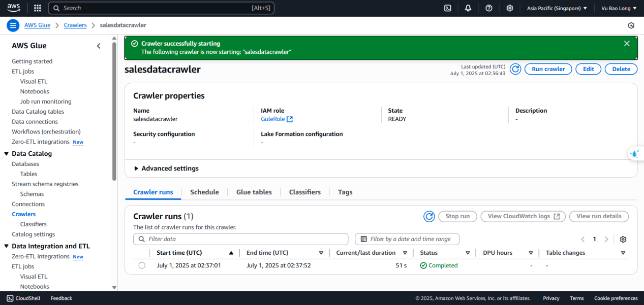Open the AWS logo home link

[14, 8]
